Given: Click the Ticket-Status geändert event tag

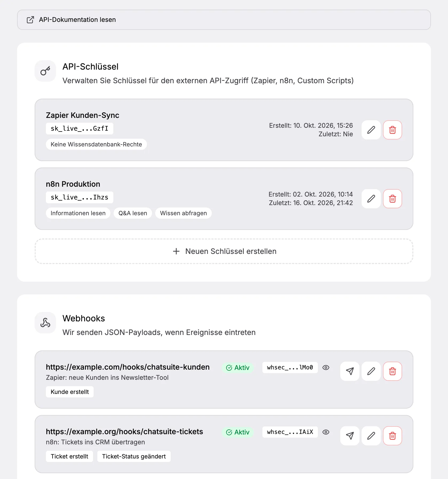Looking at the screenshot, I should (134, 456).
